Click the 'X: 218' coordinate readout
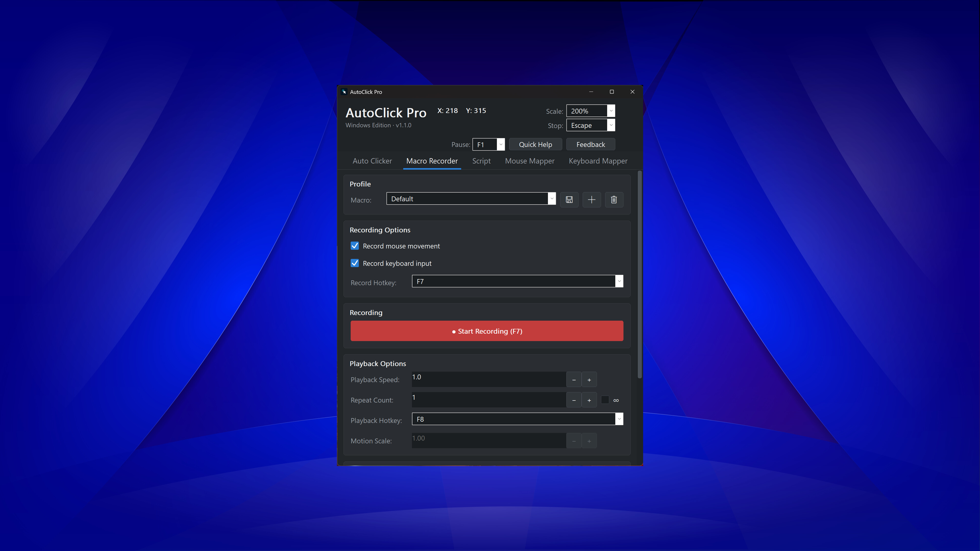980x551 pixels. click(447, 111)
